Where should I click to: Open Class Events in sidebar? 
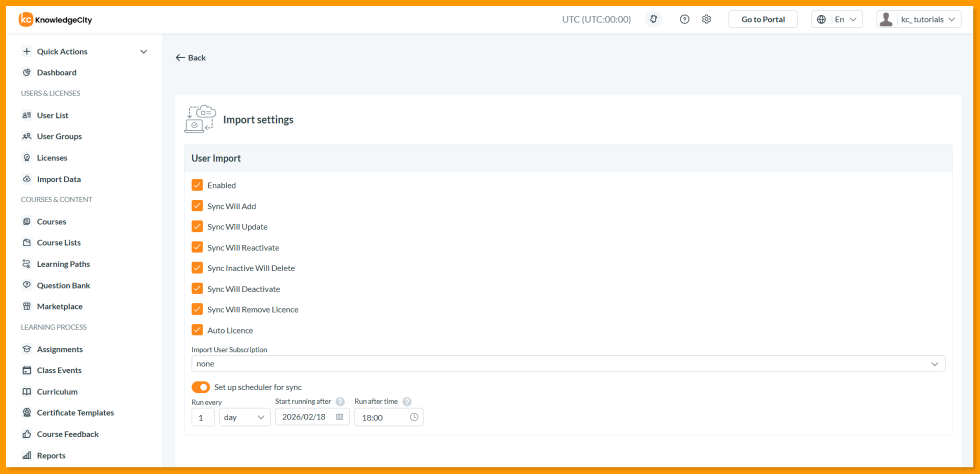pos(59,370)
